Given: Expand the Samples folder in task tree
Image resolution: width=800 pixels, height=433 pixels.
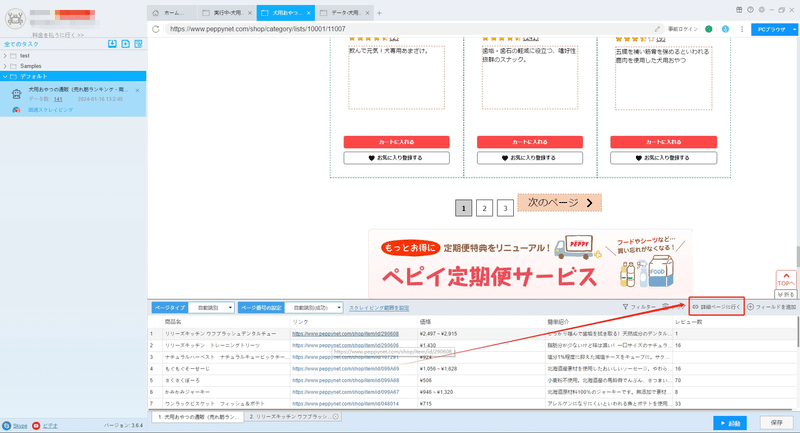Looking at the screenshot, I should pyautogui.click(x=5, y=66).
